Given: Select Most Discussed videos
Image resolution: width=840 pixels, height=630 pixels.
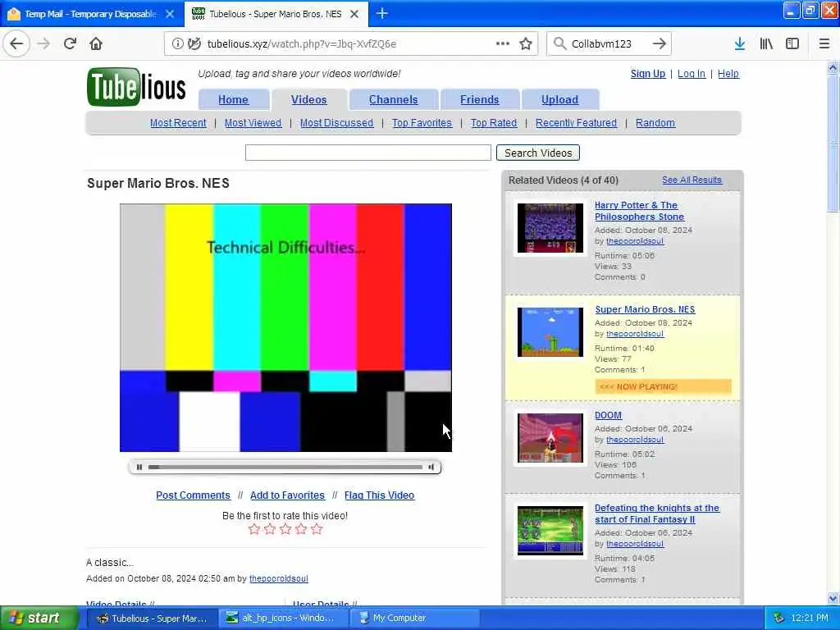Looking at the screenshot, I should (336, 123).
